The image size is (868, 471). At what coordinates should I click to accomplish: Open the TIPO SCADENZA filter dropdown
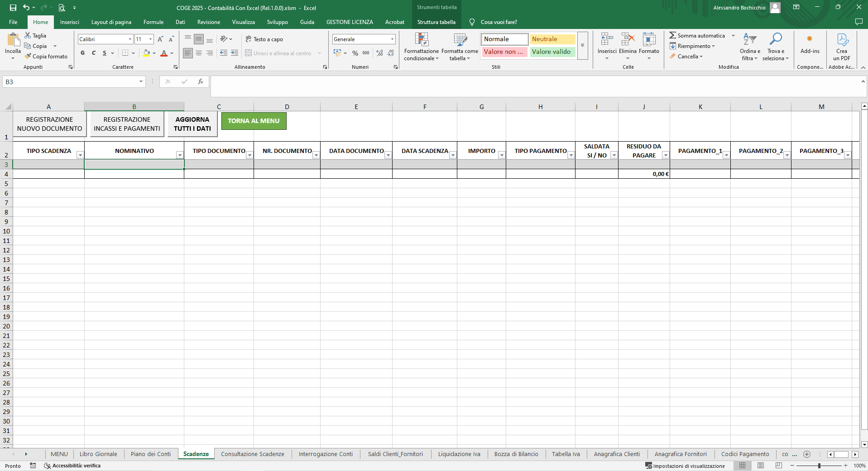coord(80,155)
